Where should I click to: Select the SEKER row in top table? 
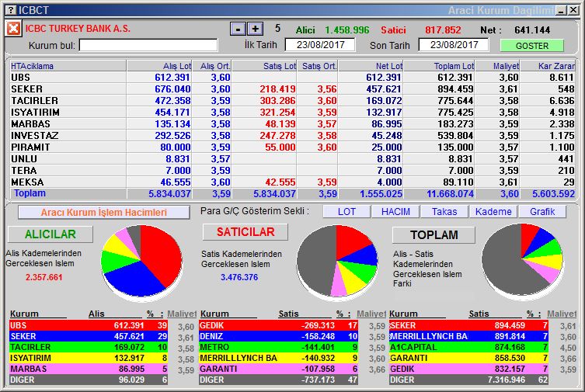pos(292,89)
